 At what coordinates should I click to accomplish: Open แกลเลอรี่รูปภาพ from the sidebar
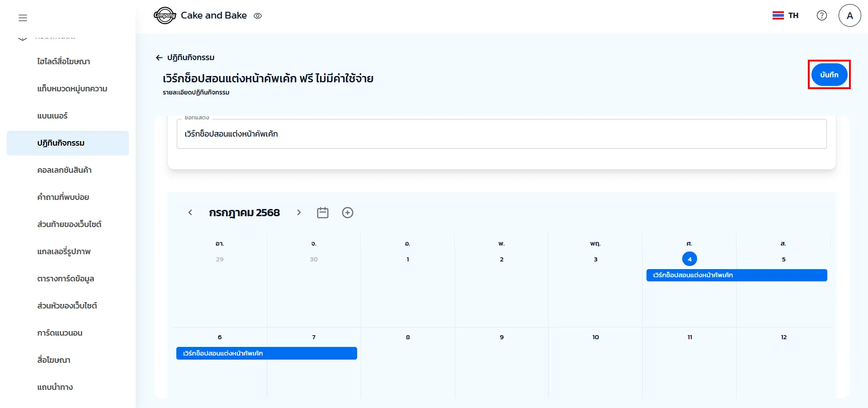coord(64,251)
